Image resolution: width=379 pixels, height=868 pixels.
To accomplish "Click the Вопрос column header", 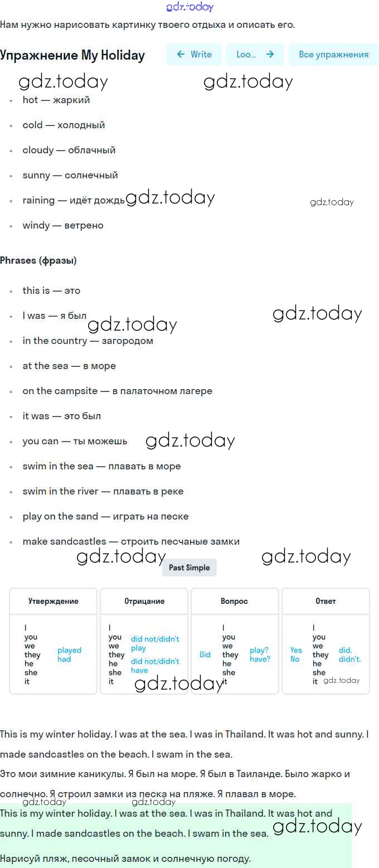I will (x=234, y=601).
